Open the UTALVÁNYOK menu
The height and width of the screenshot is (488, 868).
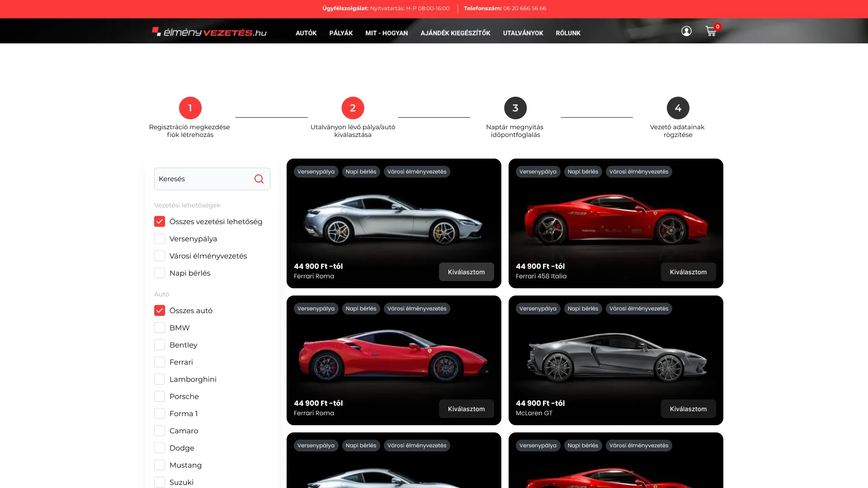coord(523,33)
